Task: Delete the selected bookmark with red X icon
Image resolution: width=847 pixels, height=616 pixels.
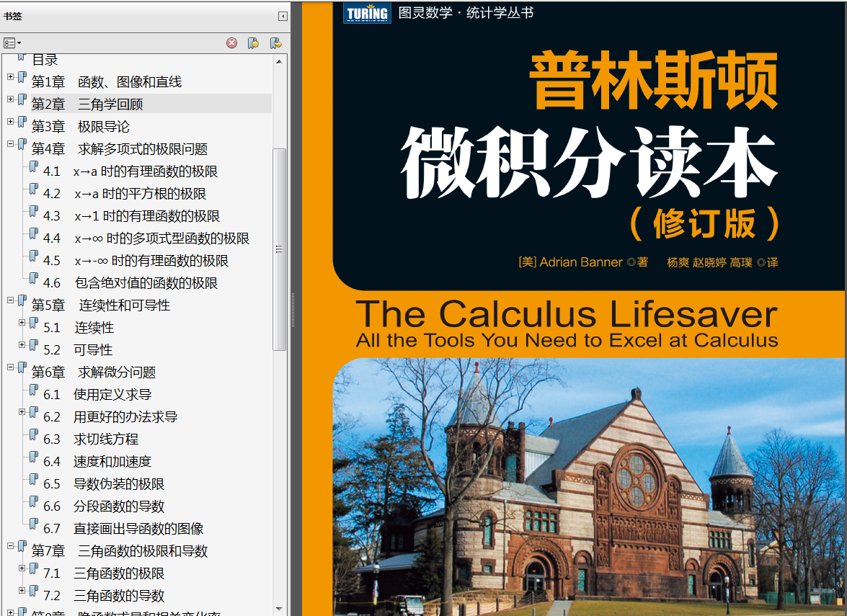Action: [231, 43]
